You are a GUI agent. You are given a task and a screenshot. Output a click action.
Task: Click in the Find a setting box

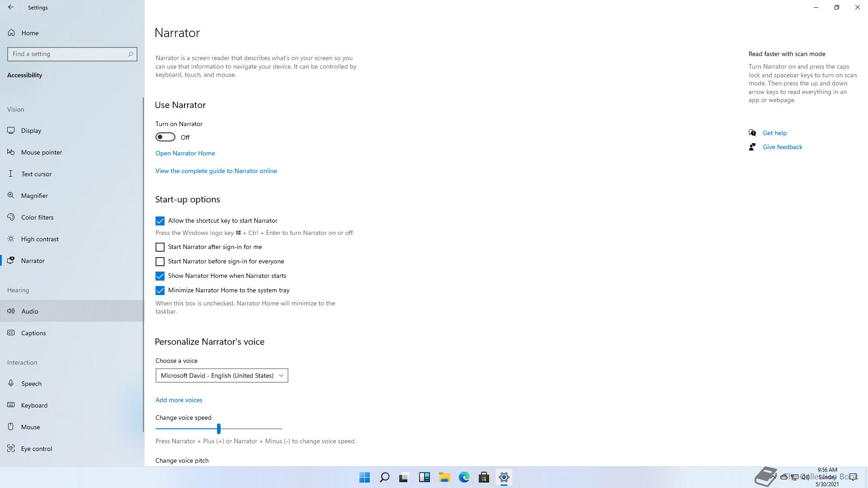(72, 54)
